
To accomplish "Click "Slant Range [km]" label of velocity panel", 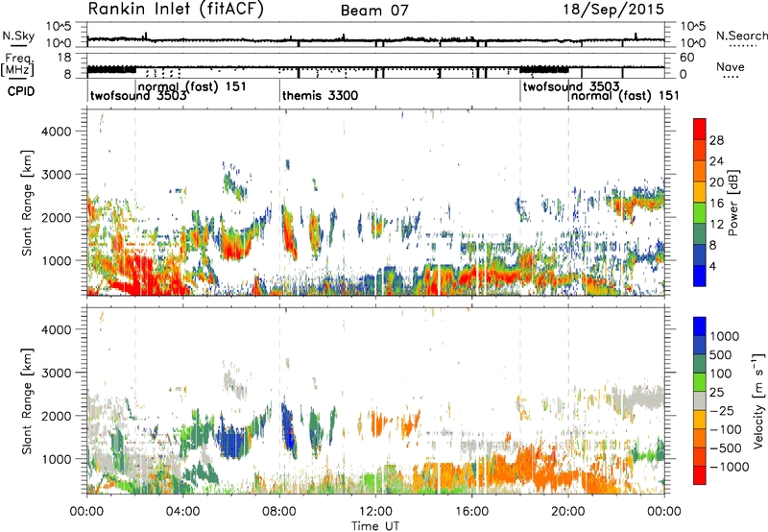I will pyautogui.click(x=27, y=401).
